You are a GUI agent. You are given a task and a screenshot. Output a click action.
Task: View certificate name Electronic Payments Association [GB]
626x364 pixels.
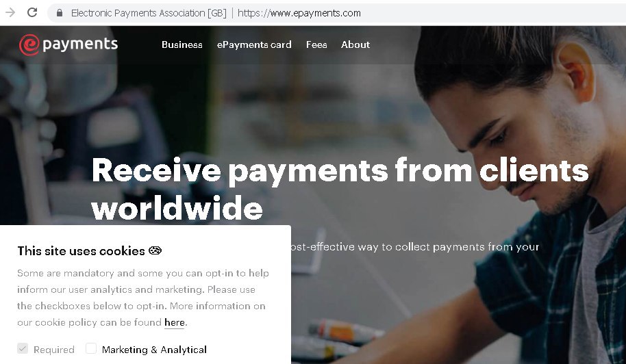point(149,13)
